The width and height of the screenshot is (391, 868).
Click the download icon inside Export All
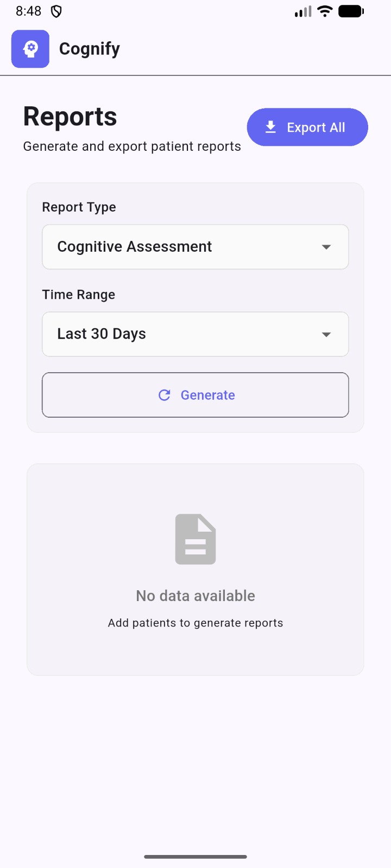coord(270,127)
